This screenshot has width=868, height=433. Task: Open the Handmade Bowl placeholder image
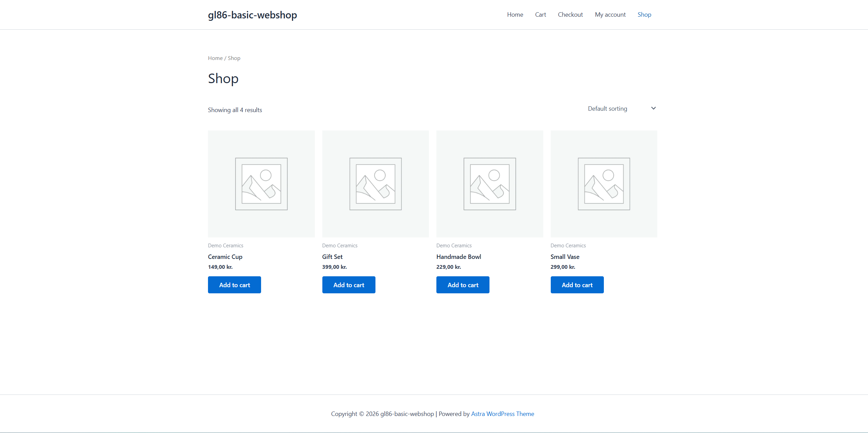click(489, 184)
